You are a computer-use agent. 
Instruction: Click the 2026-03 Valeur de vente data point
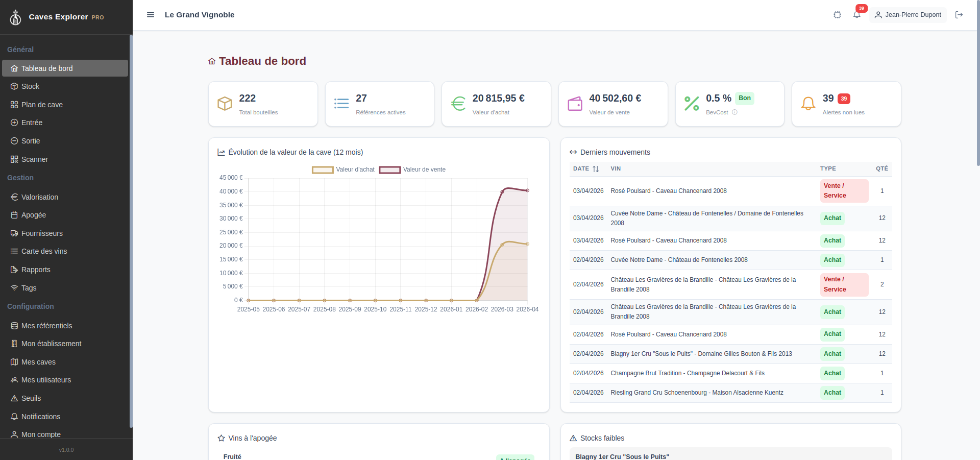(x=502, y=192)
